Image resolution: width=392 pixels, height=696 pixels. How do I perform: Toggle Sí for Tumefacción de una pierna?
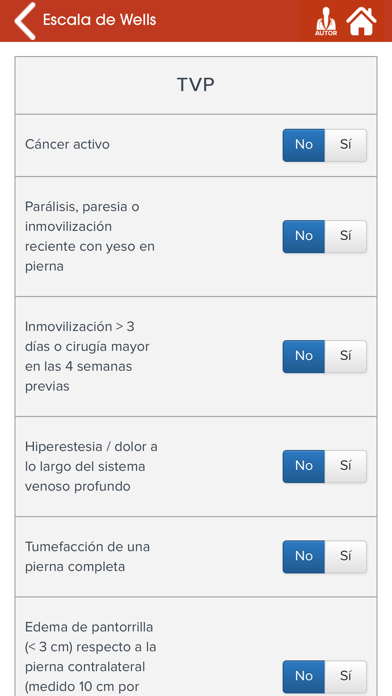[x=346, y=557]
